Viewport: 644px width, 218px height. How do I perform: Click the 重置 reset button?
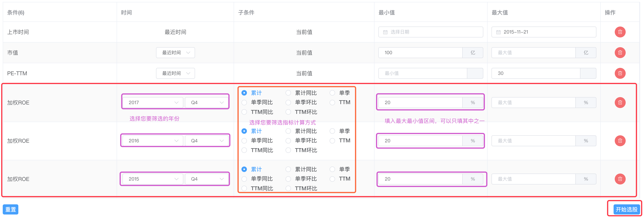click(11, 209)
